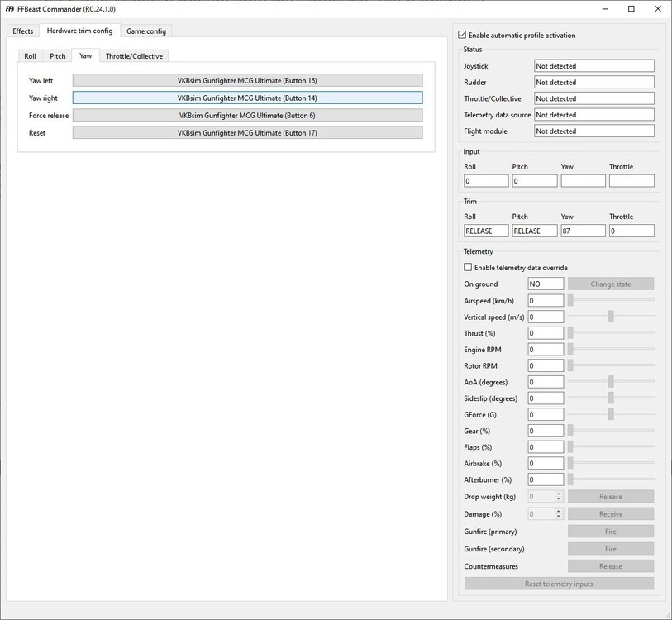
Task: Click the Flaps (%) value field
Action: point(546,447)
